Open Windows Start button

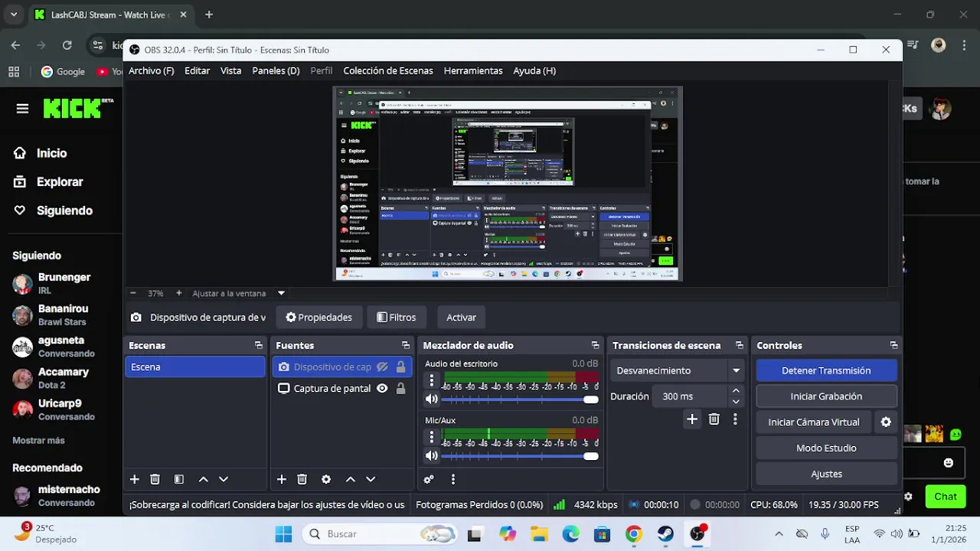[283, 534]
